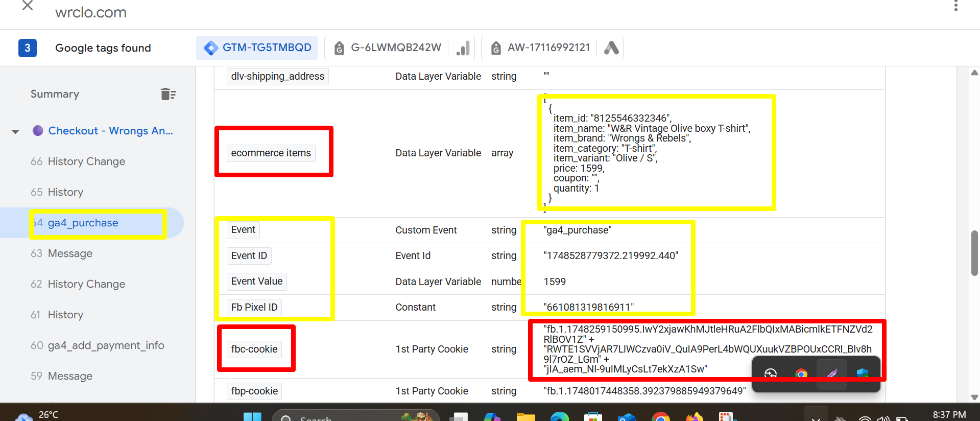Click the Google Ads logo icon
Screen dimensions: 980x421
(x=611, y=48)
